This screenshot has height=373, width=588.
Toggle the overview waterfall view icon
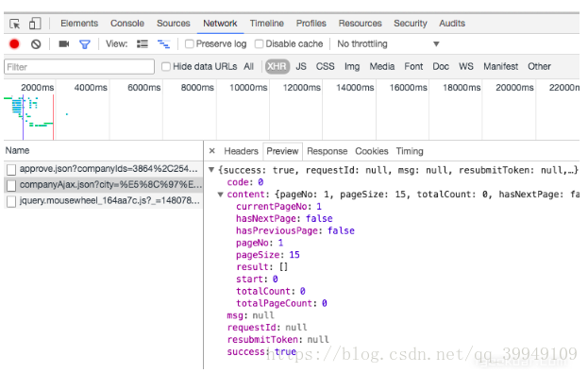pos(163,44)
